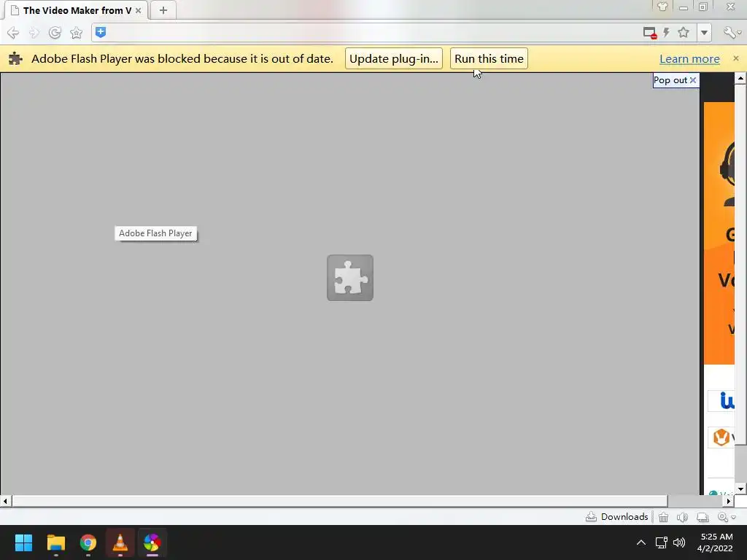Open the skin (t-shirt) icon in title bar
The image size is (747, 560).
click(662, 7)
